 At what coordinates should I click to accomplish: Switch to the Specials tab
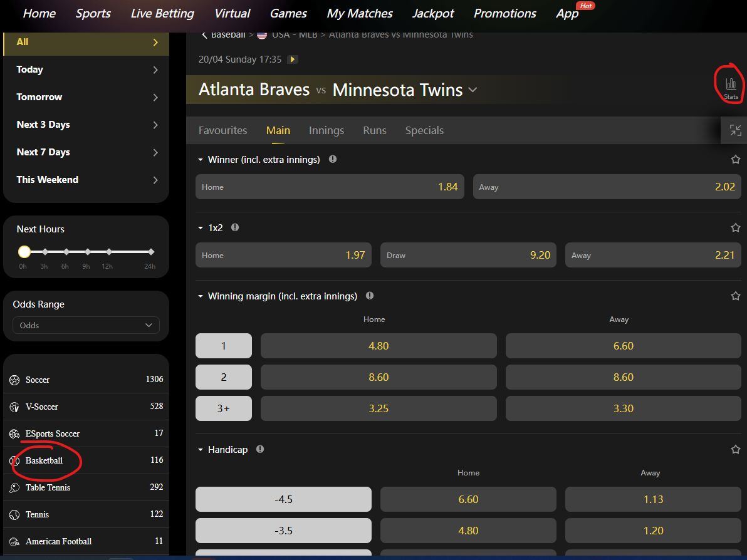coord(424,130)
